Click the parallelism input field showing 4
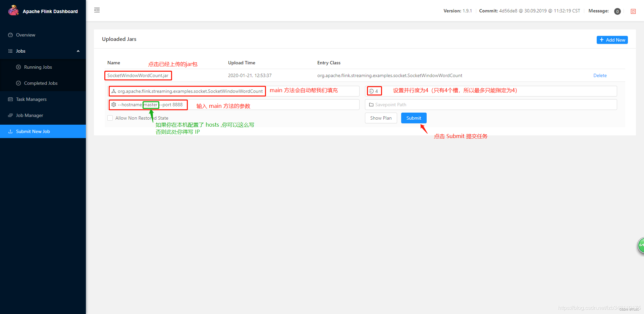Viewport: 644px width, 314px height. pyautogui.click(x=491, y=91)
